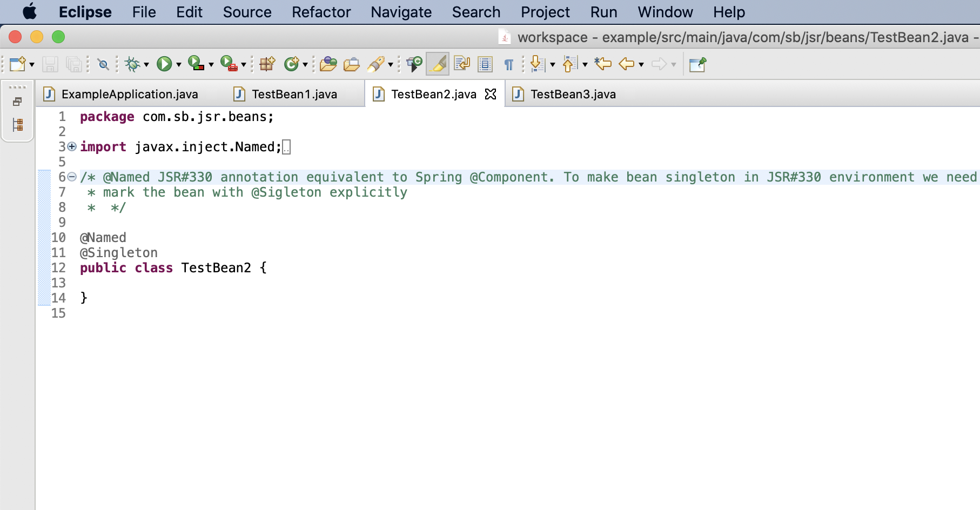The image size is (980, 510).
Task: Open the Previous Annotation dropdown arrow
Action: tap(585, 65)
